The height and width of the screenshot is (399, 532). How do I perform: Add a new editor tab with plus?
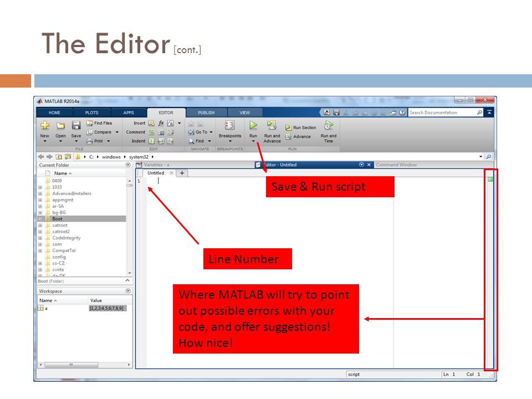click(x=182, y=173)
